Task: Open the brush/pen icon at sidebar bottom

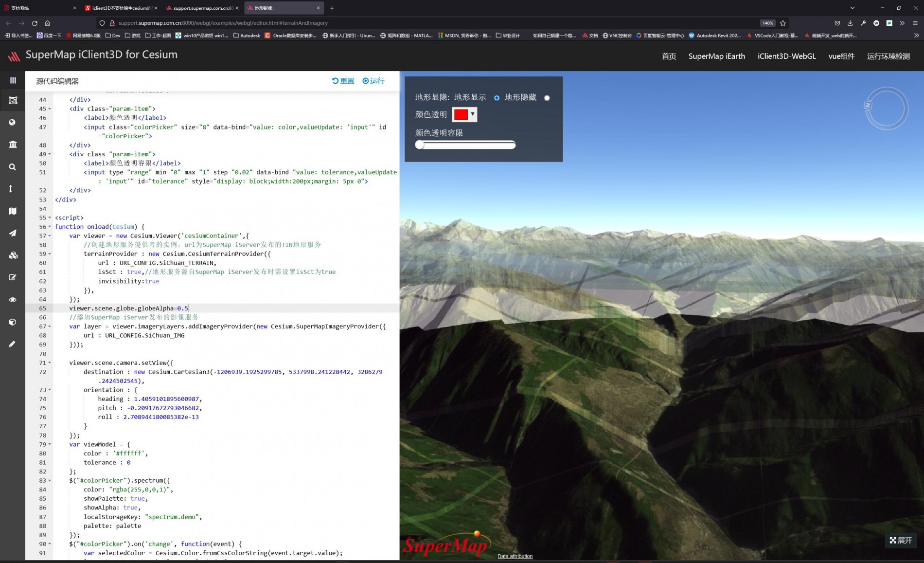Action: (x=12, y=344)
